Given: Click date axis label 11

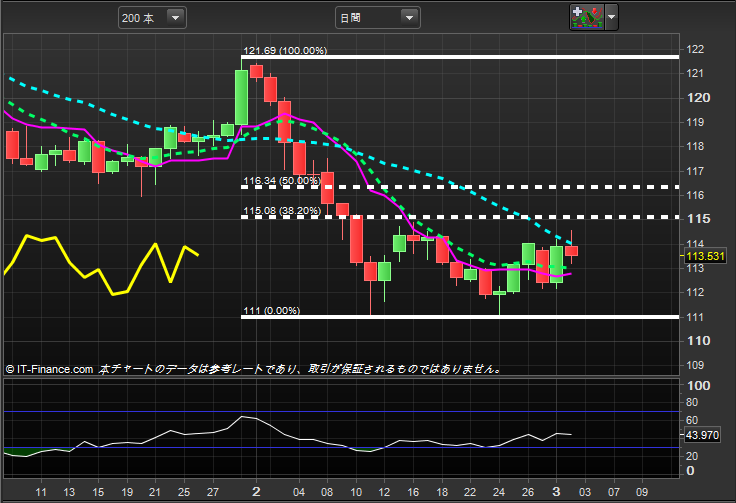Looking at the screenshot, I should pos(41,492).
